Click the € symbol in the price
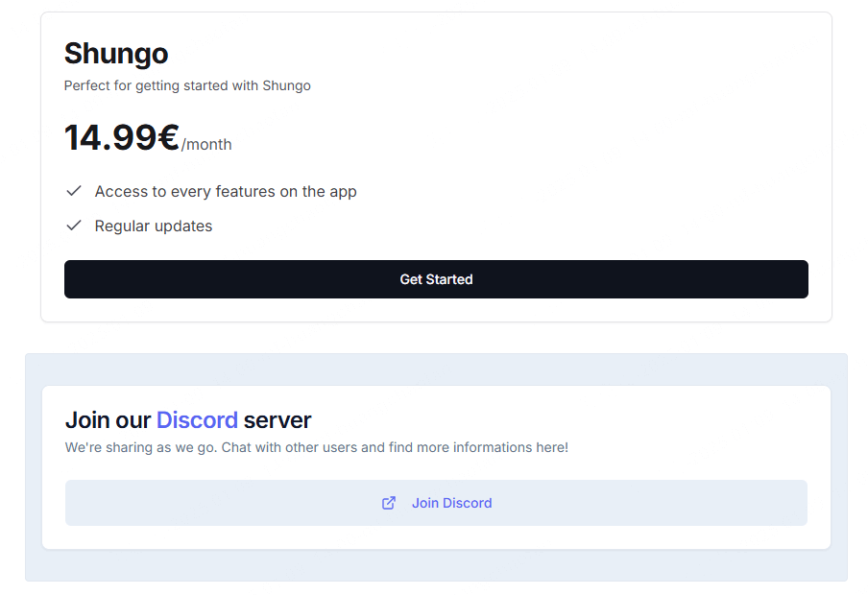The height and width of the screenshot is (595, 868). point(168,138)
